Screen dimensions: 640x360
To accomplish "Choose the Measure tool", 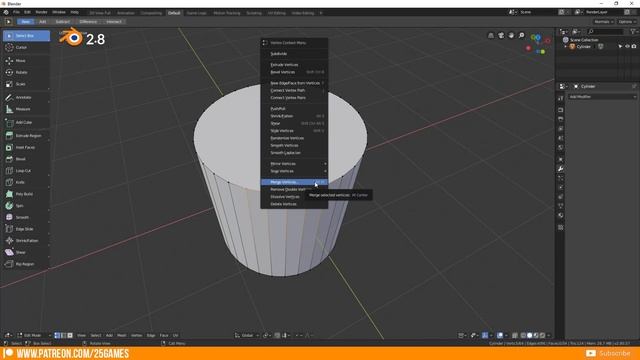I will [x=27, y=109].
